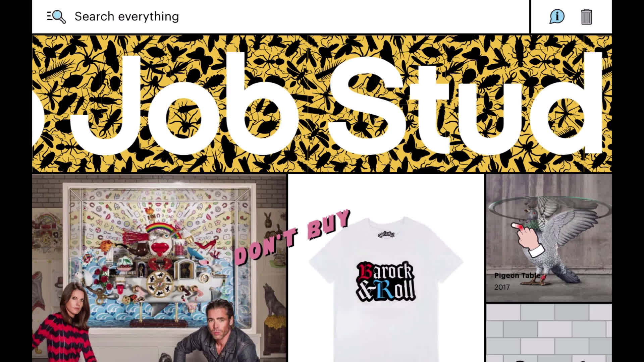Open the Barock & Roll t-shirt tile
Viewport: 644px width, 362px height.
(386, 268)
